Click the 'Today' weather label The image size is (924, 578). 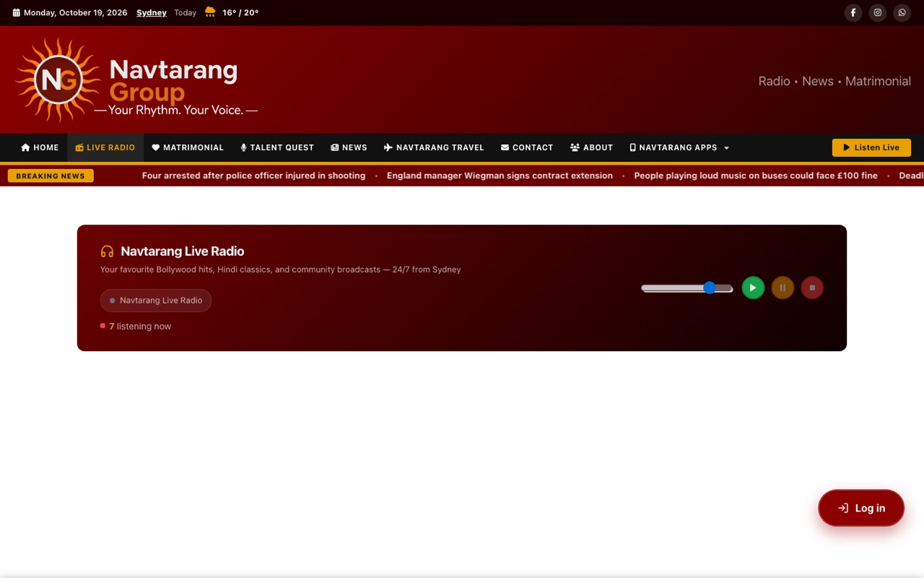tap(185, 13)
